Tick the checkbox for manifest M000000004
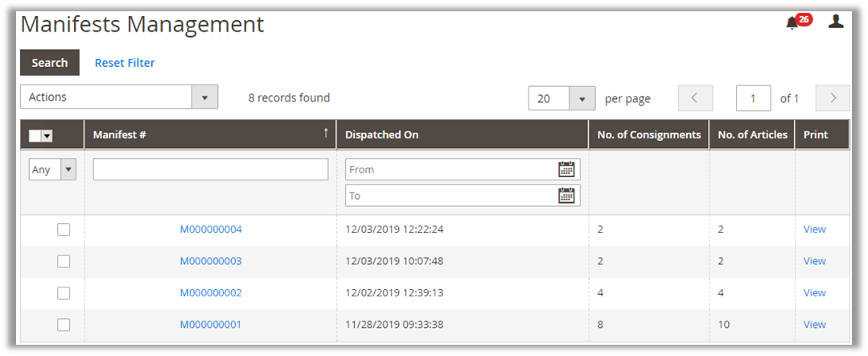This screenshot has height=356, width=868. (64, 230)
